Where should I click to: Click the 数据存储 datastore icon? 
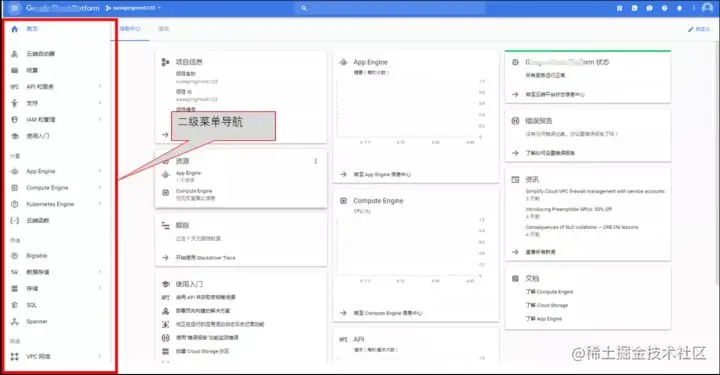click(14, 272)
